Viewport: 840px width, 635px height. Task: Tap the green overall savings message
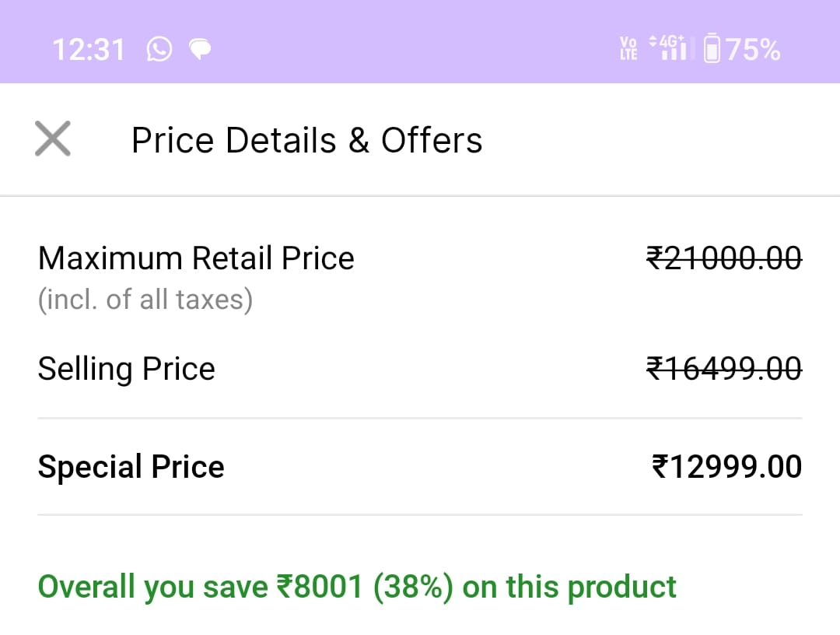pos(357,587)
